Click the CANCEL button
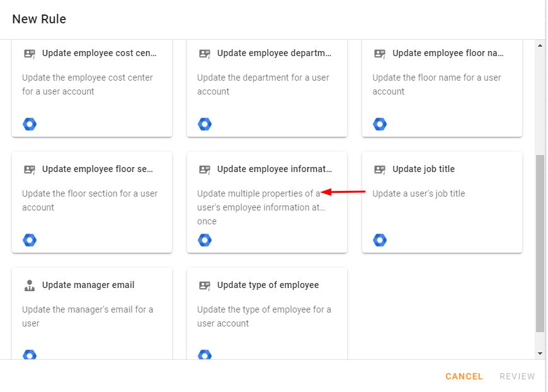The image size is (548, 392). pyautogui.click(x=464, y=376)
